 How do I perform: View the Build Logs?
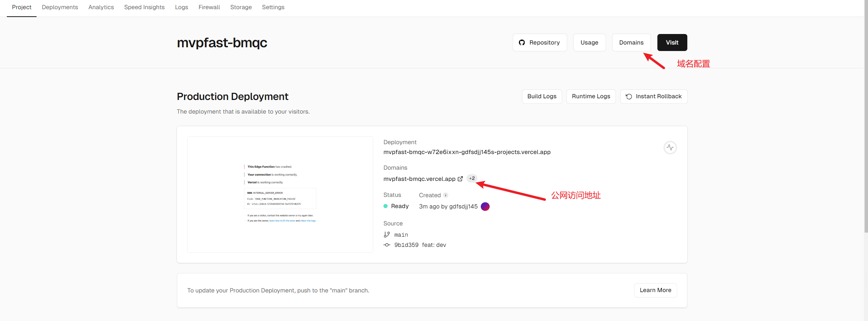point(542,97)
